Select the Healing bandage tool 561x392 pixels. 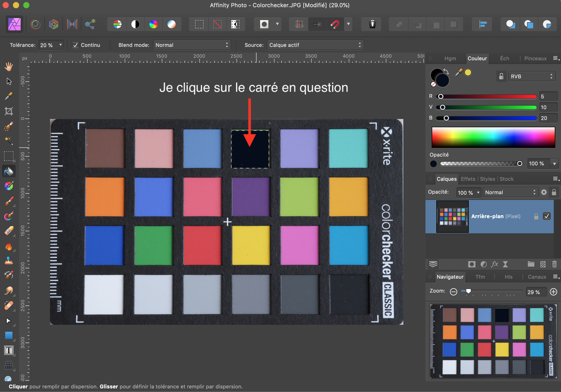tap(9, 305)
